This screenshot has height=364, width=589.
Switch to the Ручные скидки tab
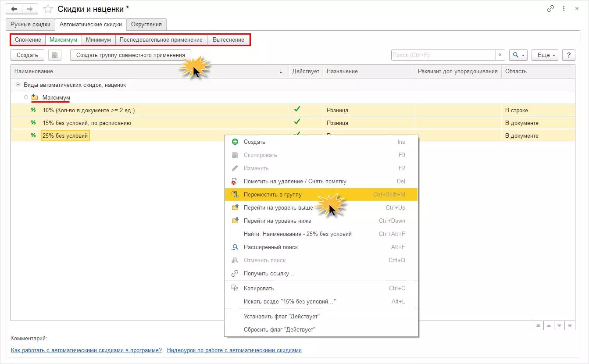pos(30,25)
